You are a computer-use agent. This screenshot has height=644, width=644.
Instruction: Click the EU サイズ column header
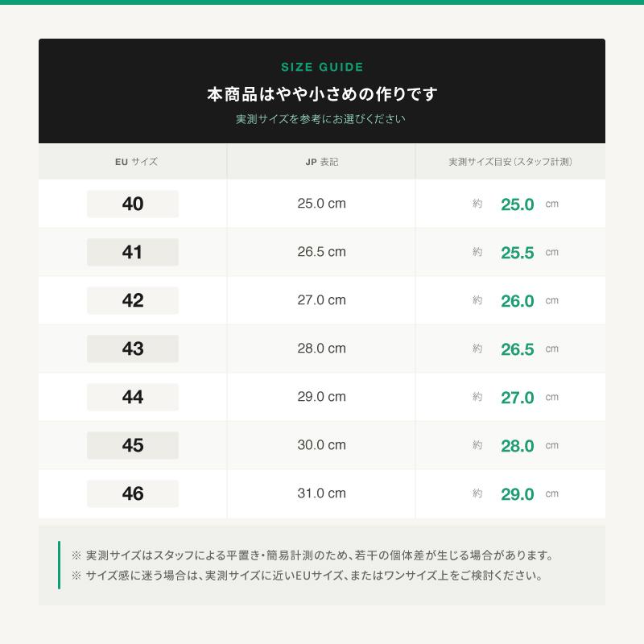[136, 162]
